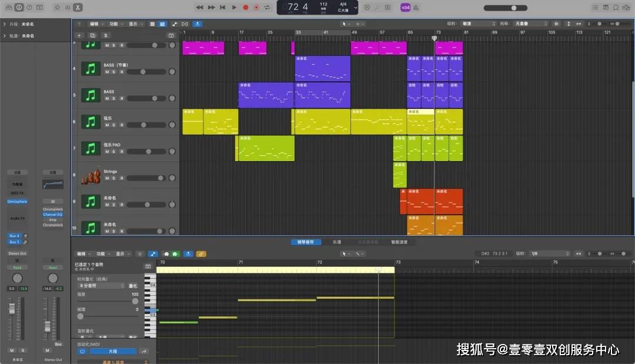Click the Channel EQ plugin slot
The image size is (635, 364).
point(52,215)
